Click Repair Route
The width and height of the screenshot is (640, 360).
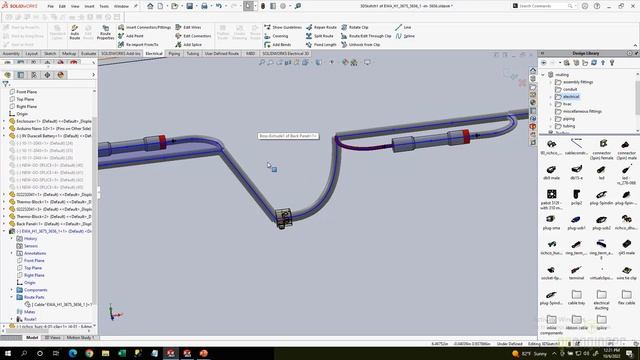pyautogui.click(x=321, y=27)
